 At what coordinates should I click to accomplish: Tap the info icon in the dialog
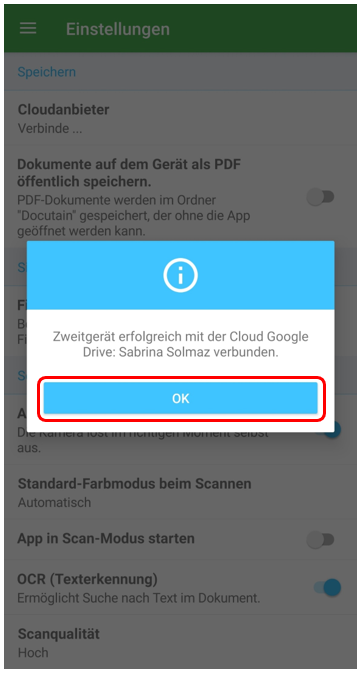point(180,275)
